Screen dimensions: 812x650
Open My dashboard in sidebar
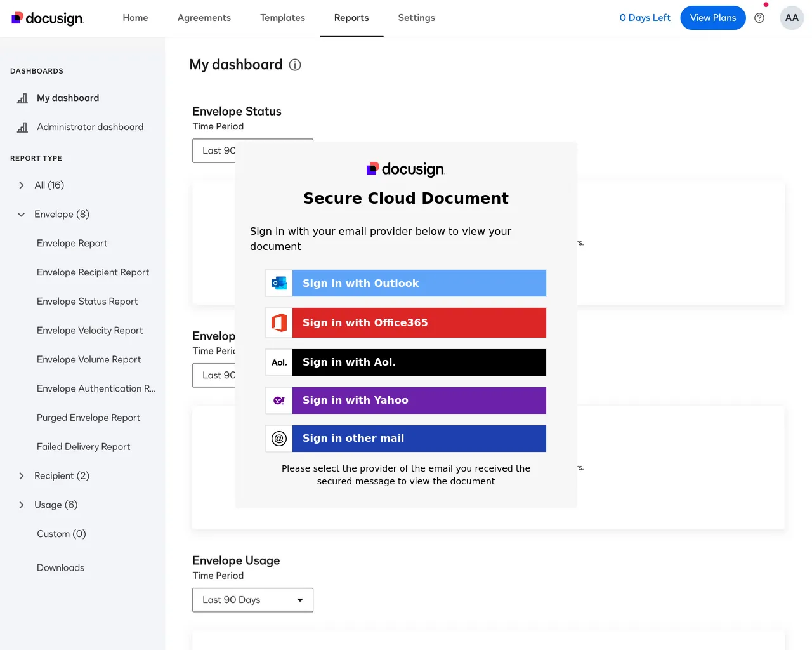pyautogui.click(x=68, y=98)
